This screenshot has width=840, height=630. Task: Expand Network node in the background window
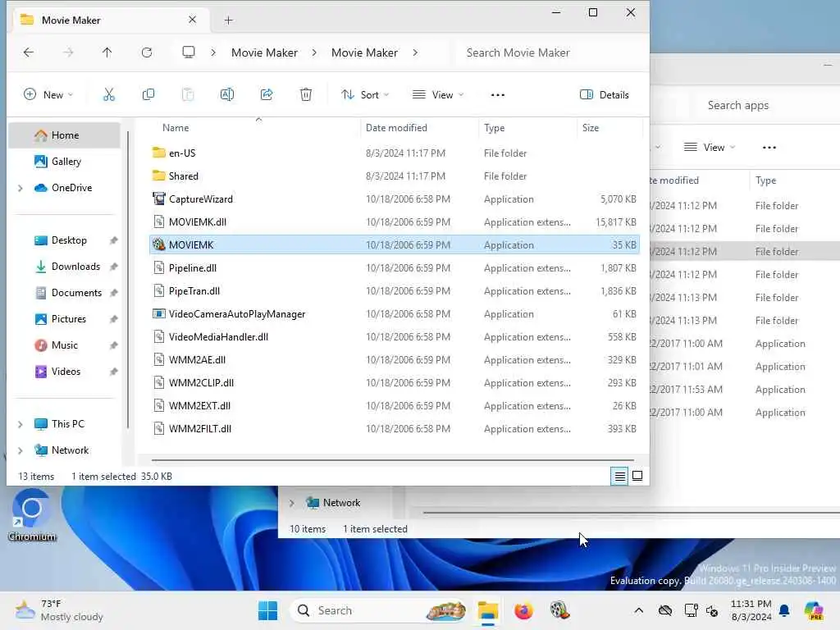pos(291,503)
